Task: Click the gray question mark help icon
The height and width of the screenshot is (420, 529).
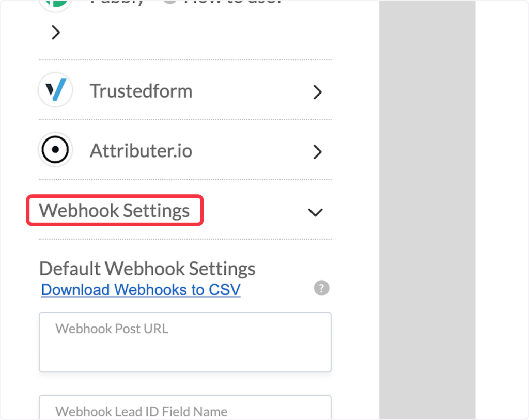Action: pyautogui.click(x=321, y=288)
